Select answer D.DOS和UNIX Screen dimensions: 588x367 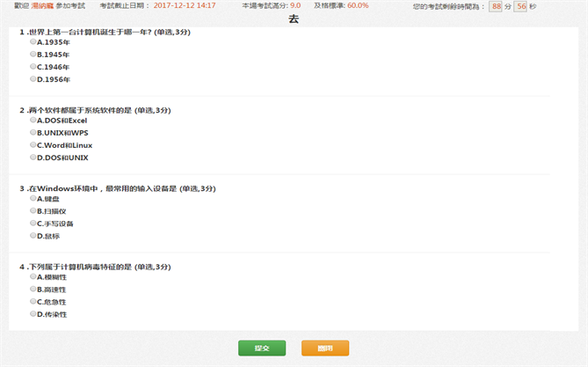pos(33,158)
